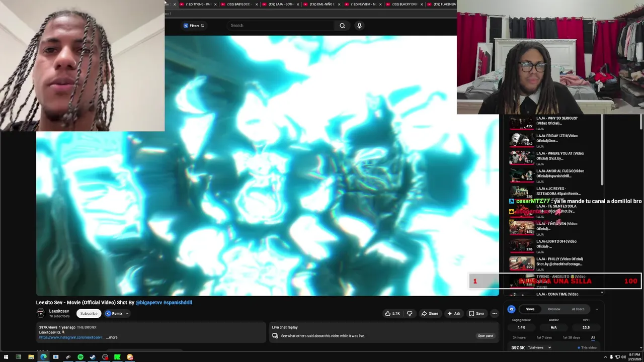Screen dimensions: 644x362
Task: Open Spotify from the taskbar
Action: [x=80, y=357]
